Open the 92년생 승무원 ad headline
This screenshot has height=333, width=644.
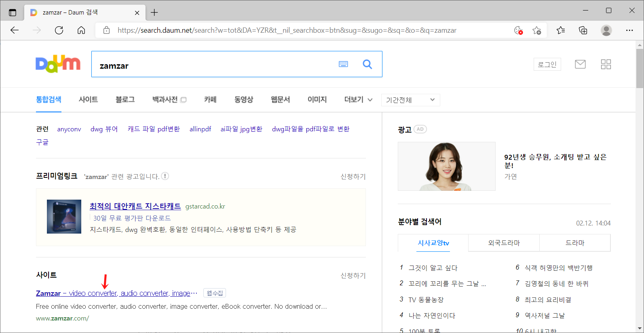tap(555, 161)
